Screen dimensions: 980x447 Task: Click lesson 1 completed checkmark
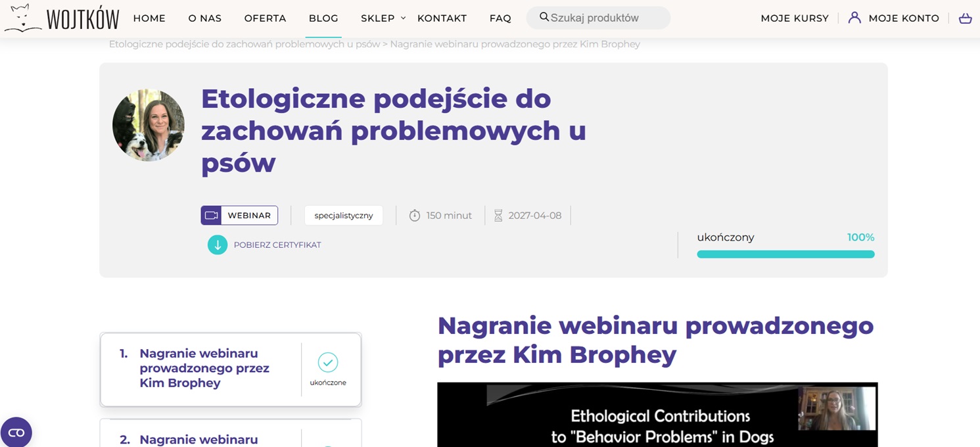click(x=327, y=362)
